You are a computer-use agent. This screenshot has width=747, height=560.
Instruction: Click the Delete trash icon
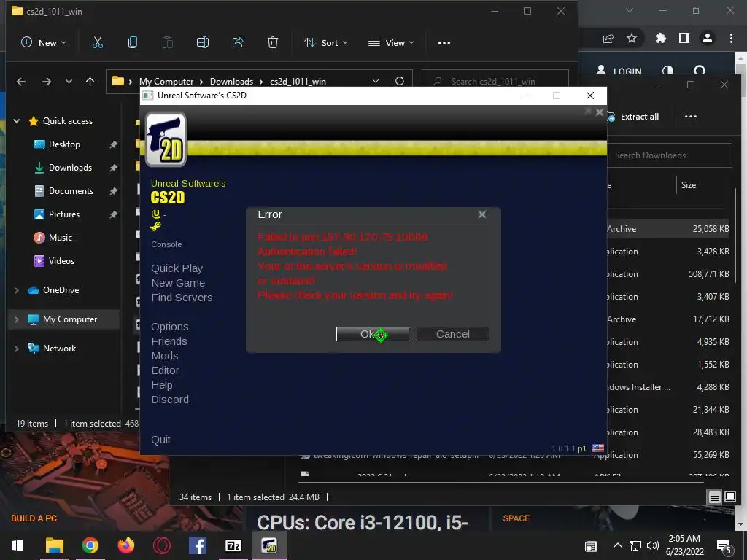click(x=273, y=42)
